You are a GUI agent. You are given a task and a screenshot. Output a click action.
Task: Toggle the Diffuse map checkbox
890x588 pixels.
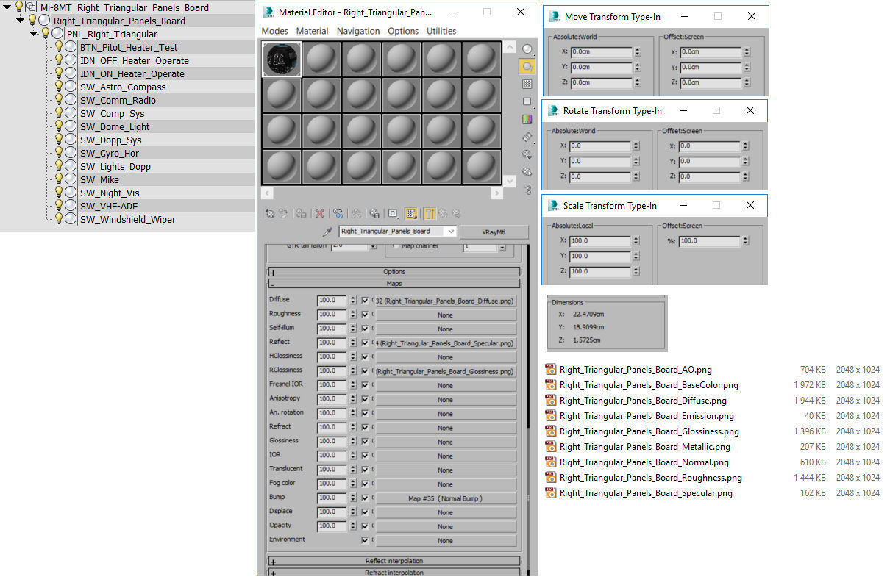(x=366, y=301)
